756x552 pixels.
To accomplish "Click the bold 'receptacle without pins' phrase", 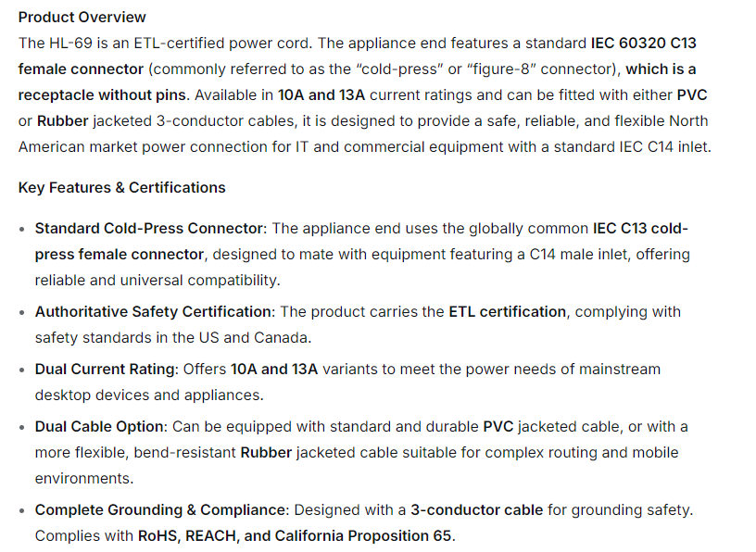I will click(x=102, y=94).
